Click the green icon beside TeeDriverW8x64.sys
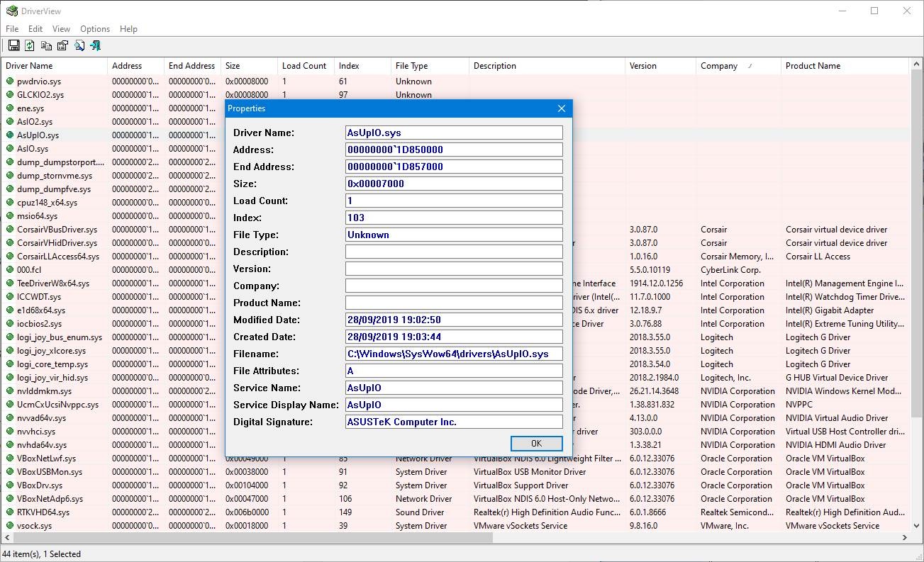 [x=10, y=283]
